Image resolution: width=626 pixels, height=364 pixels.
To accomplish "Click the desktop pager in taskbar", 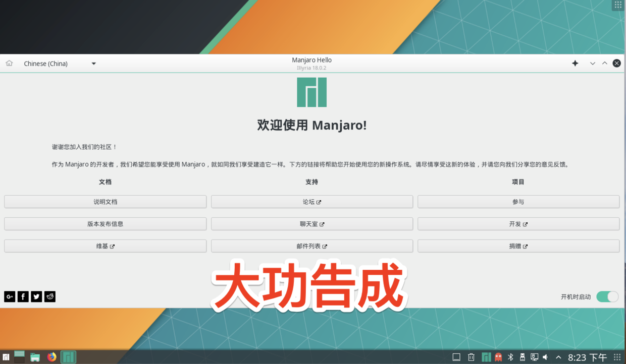I will (x=19, y=357).
